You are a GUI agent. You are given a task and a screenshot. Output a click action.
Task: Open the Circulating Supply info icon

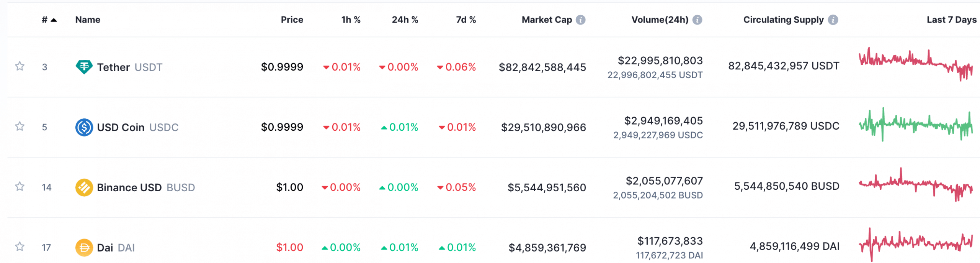pyautogui.click(x=833, y=20)
